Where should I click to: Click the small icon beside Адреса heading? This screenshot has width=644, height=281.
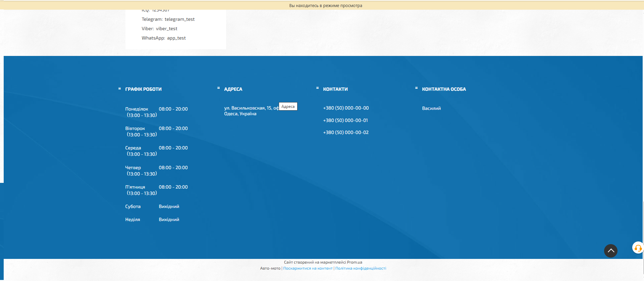pyautogui.click(x=218, y=88)
